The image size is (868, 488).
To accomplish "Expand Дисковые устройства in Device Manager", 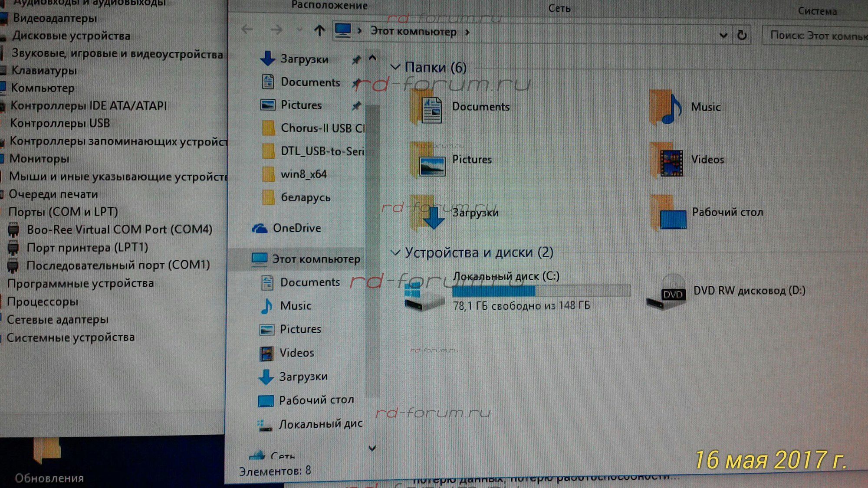I will (71, 36).
